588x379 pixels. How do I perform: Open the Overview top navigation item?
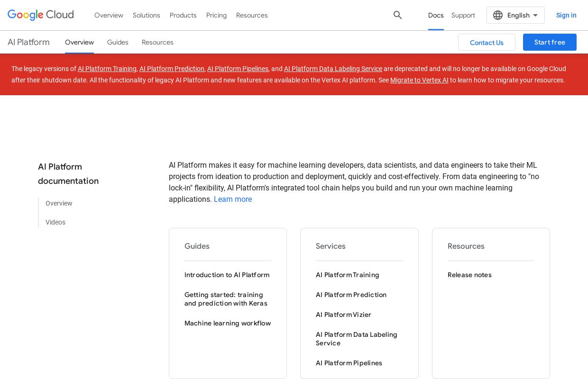click(109, 15)
